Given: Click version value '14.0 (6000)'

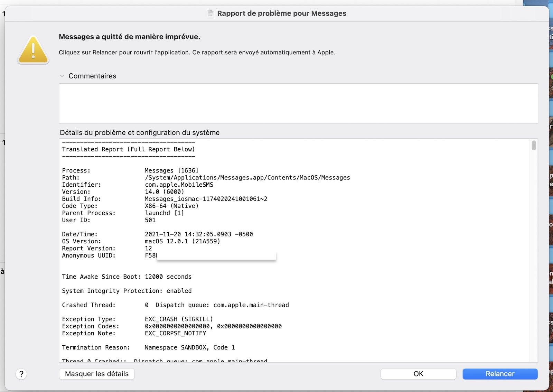Looking at the screenshot, I should pyautogui.click(x=165, y=192).
